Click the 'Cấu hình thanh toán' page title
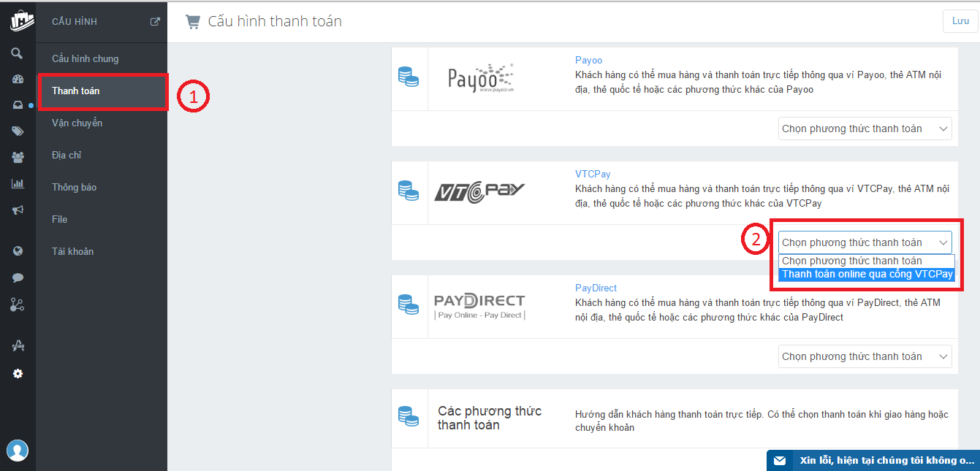980x471 pixels. pos(275,21)
